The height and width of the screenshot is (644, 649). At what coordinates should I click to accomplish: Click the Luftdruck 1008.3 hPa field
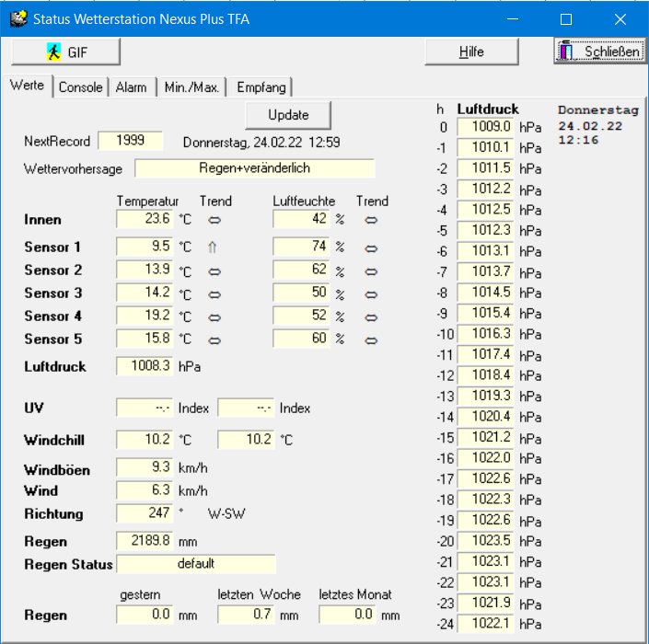click(145, 366)
